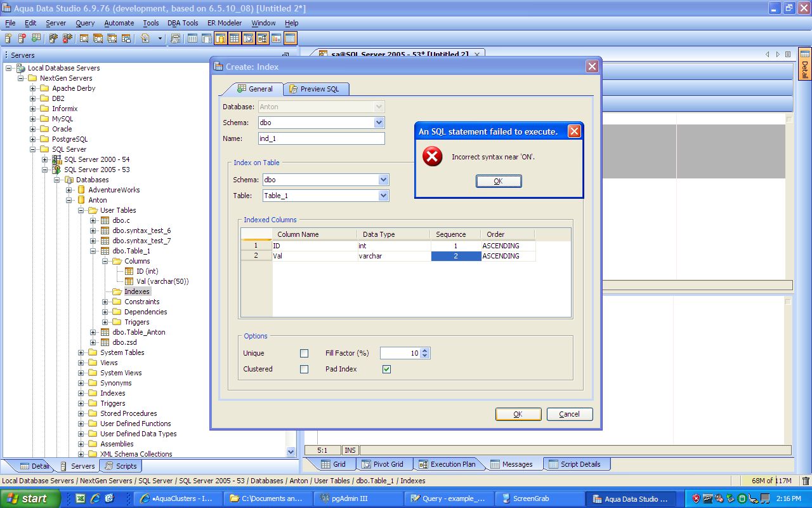Toggle the Unique index checkbox
This screenshot has height=508, width=812.
tap(304, 353)
